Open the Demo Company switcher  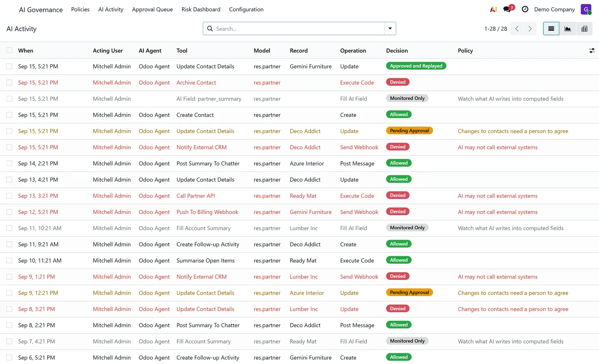(x=555, y=9)
